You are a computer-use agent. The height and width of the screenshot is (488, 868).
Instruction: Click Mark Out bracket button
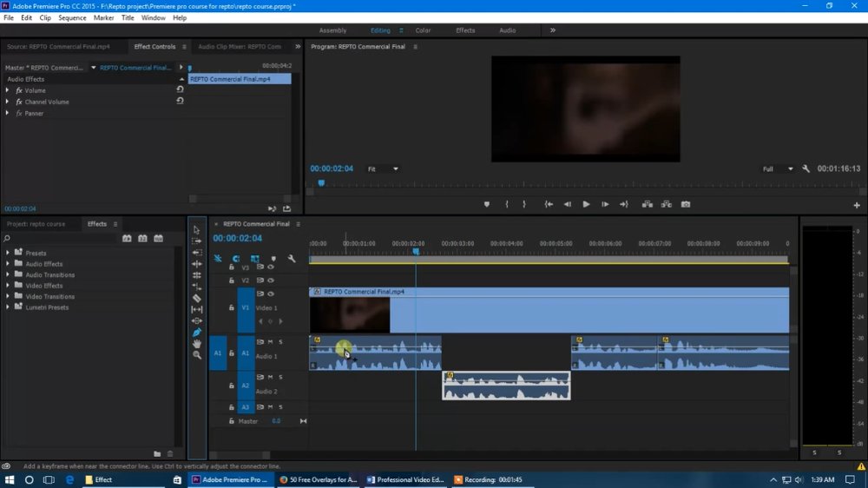(x=524, y=204)
